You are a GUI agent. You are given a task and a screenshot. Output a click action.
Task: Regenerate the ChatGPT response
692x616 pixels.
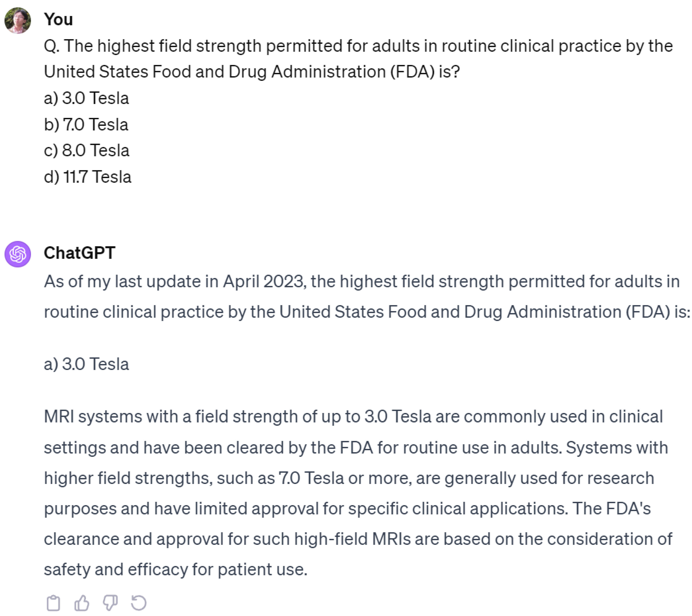coord(138,603)
